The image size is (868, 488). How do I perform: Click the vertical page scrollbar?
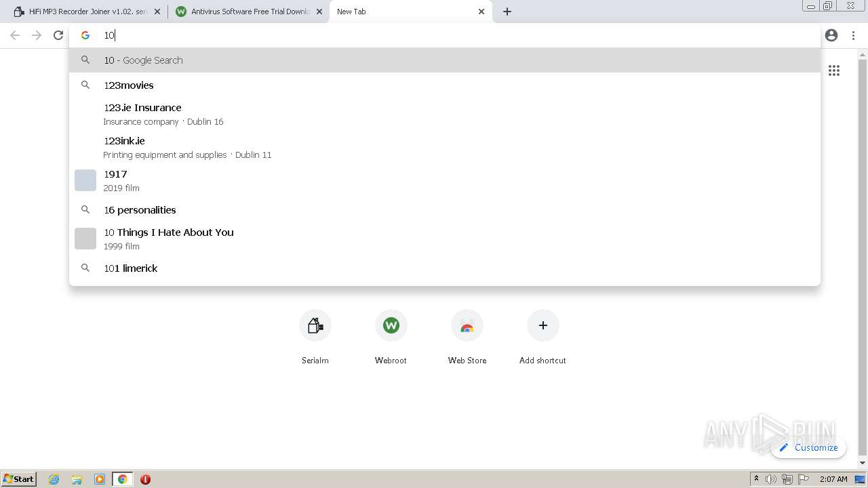863,258
